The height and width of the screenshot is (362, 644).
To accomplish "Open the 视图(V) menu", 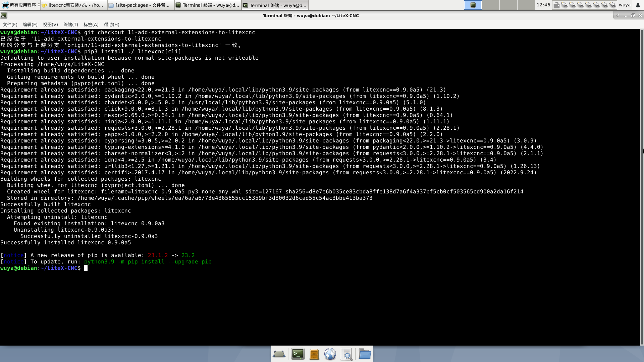I will pos(50,24).
